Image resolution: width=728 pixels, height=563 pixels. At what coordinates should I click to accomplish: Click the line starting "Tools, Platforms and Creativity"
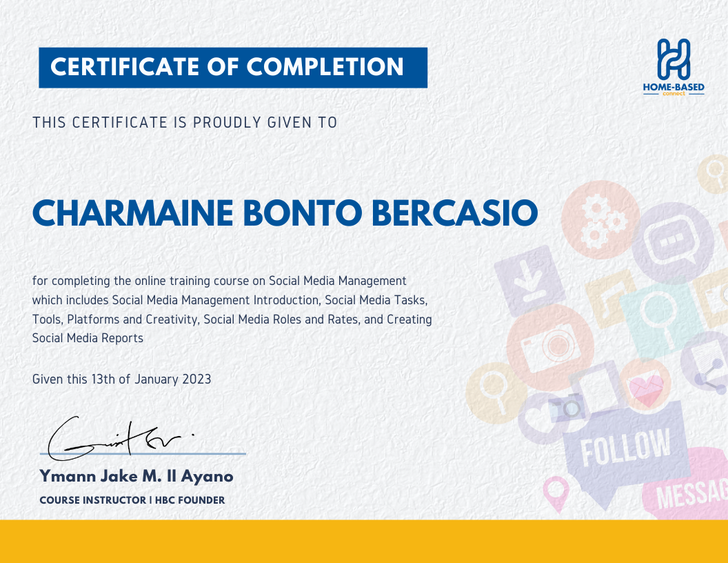pos(232,319)
